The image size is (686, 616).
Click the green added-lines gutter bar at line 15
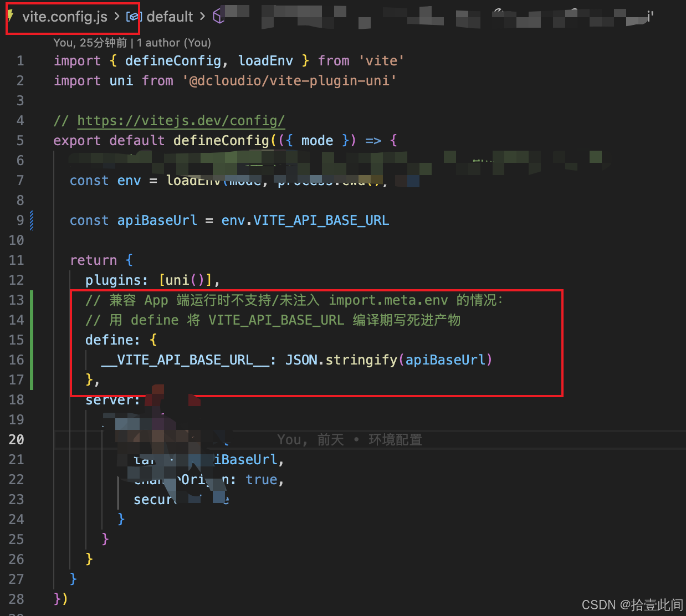click(32, 340)
